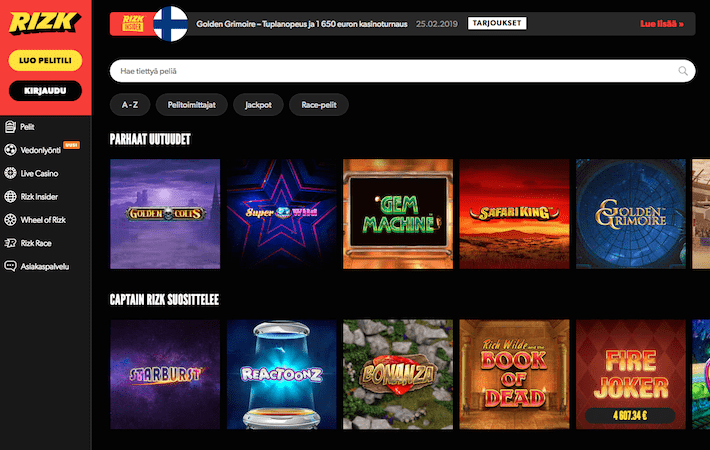This screenshot has width=710, height=450.
Task: Open the Golden Grimoire news headline
Action: (x=302, y=24)
